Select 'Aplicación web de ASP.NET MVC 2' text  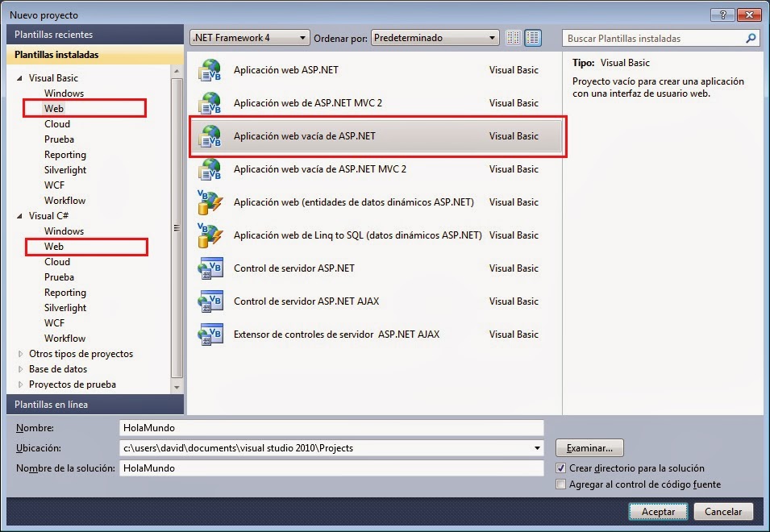point(307,103)
